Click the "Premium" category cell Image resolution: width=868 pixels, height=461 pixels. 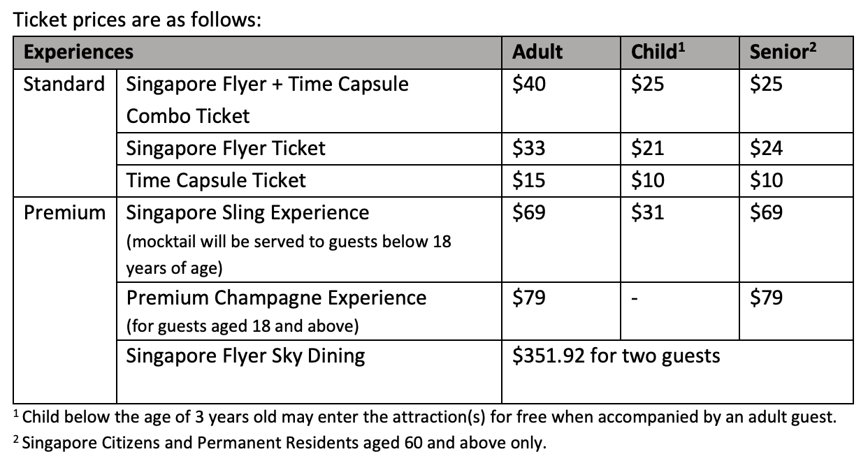point(64,212)
